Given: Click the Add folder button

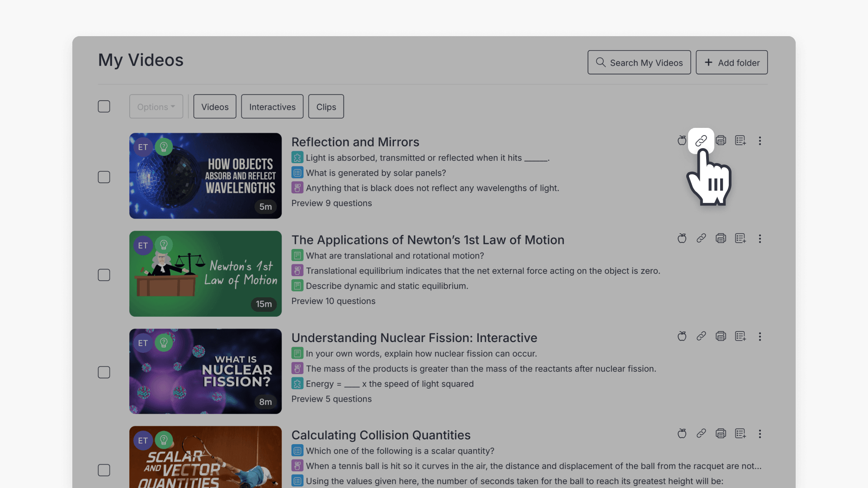Looking at the screenshot, I should tap(731, 62).
